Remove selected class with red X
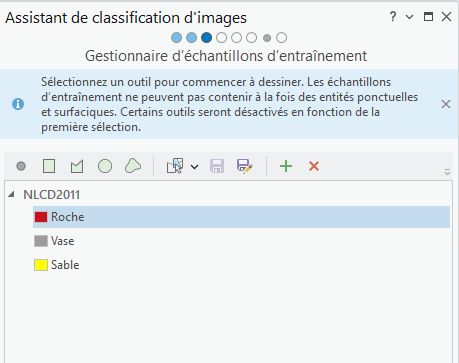The height and width of the screenshot is (363, 459). coord(314,166)
